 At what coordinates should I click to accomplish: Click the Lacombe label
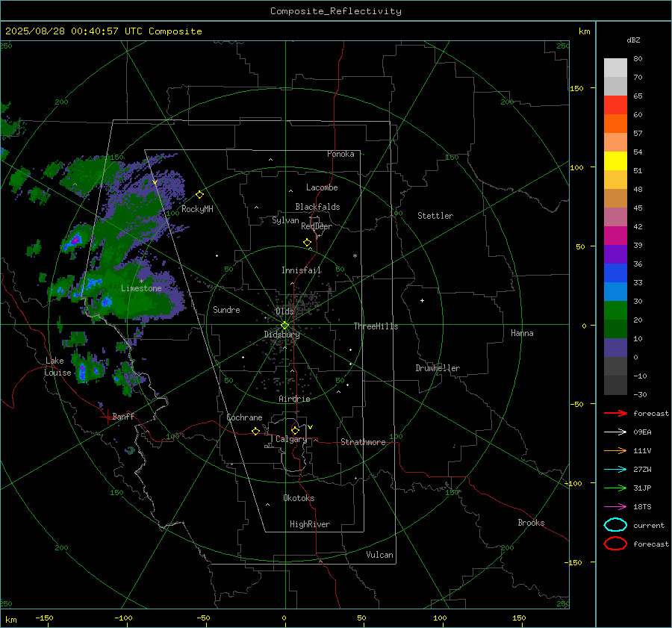pyautogui.click(x=322, y=187)
